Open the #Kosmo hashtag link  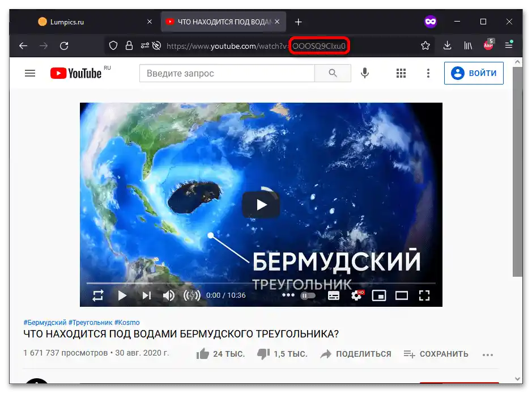coord(127,322)
